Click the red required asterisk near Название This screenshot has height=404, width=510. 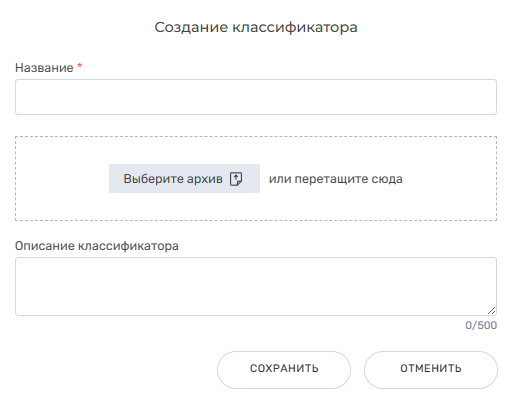(80, 66)
